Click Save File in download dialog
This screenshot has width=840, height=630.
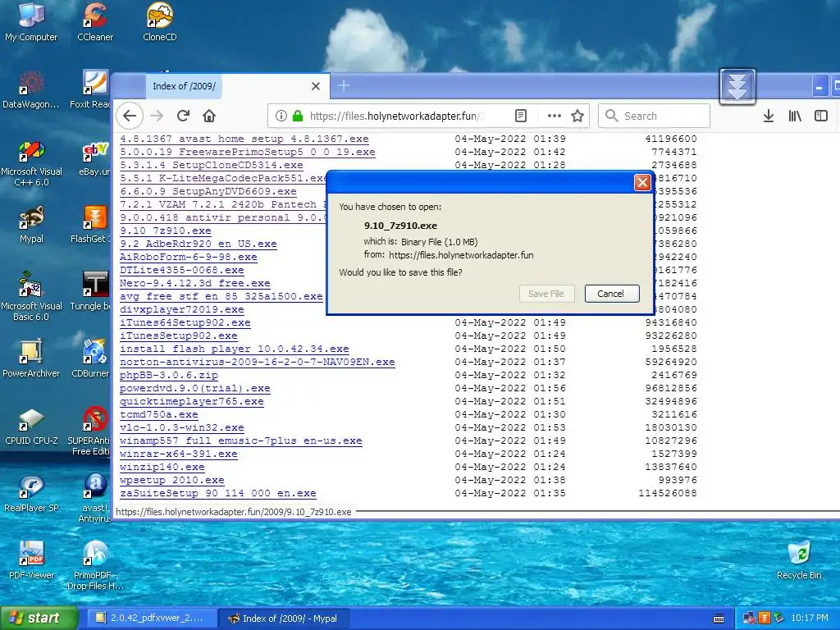[546, 294]
